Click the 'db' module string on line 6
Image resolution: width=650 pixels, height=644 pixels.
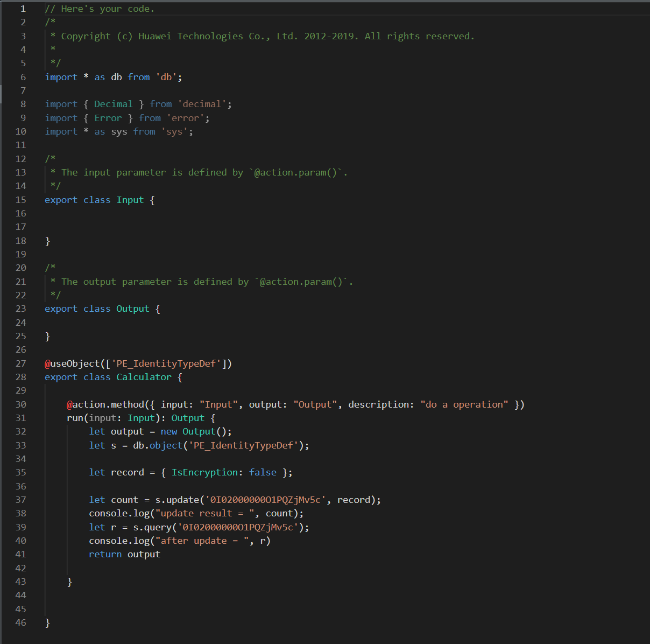pos(166,77)
